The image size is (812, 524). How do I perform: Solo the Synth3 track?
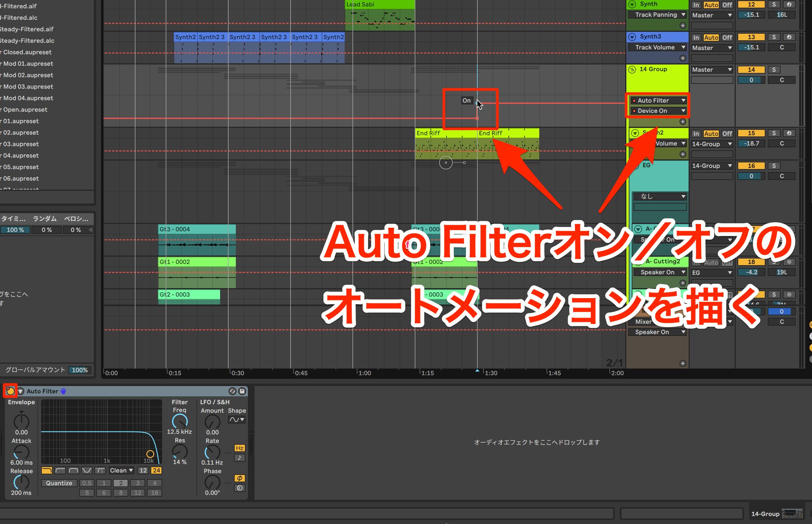[774, 37]
